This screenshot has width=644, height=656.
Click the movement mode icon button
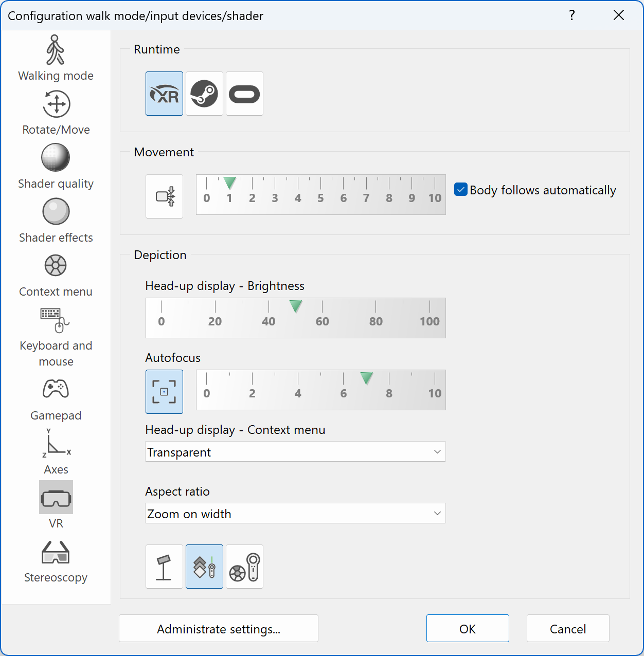click(x=164, y=196)
